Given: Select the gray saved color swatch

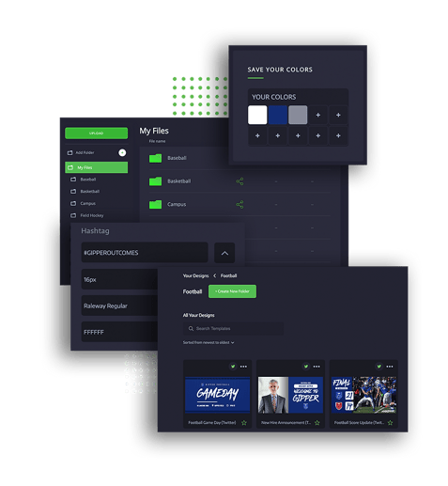Looking at the screenshot, I should coord(298,115).
